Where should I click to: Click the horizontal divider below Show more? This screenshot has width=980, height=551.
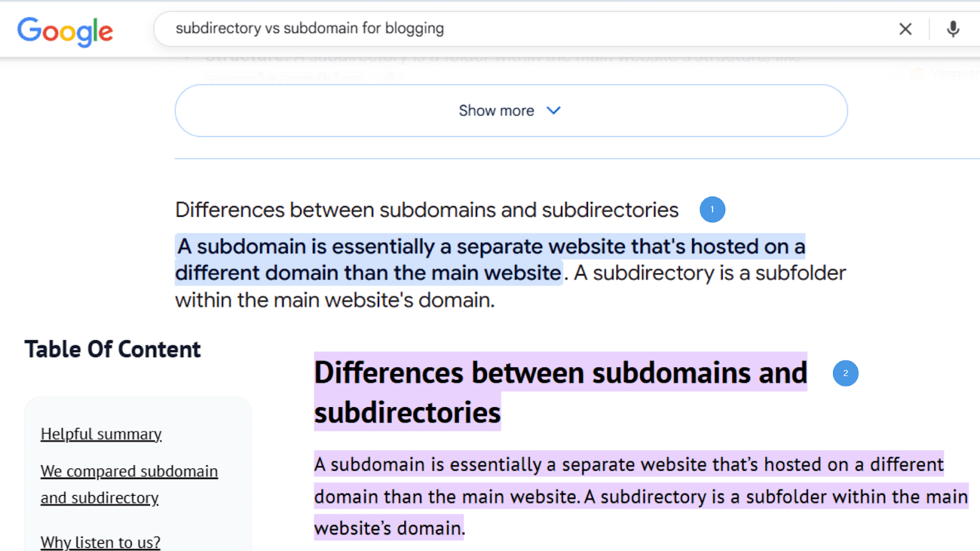coord(576,159)
